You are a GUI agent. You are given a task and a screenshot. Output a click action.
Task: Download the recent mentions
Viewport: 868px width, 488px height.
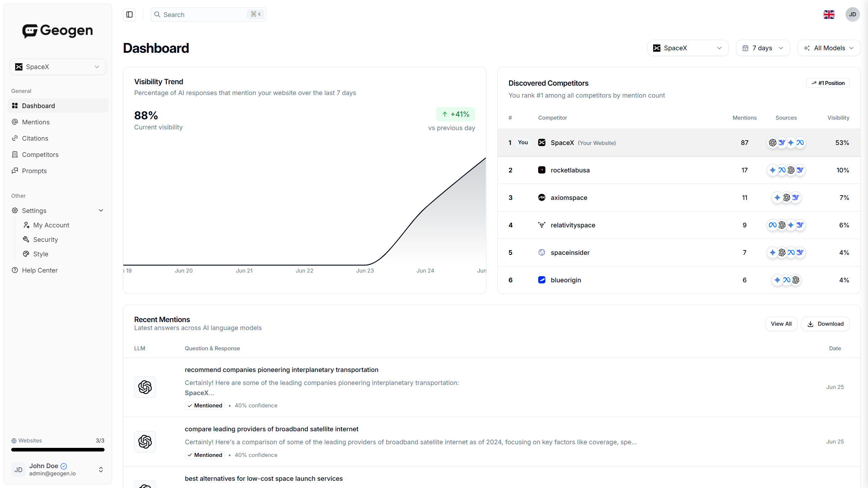click(825, 324)
